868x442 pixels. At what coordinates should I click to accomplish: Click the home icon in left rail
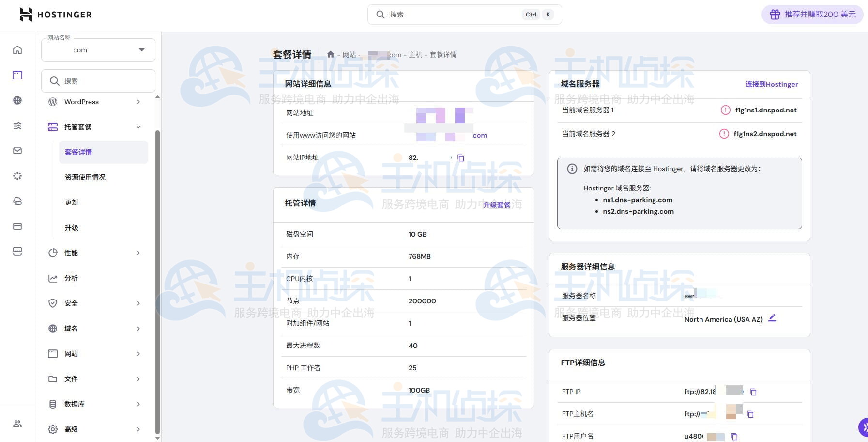click(17, 50)
